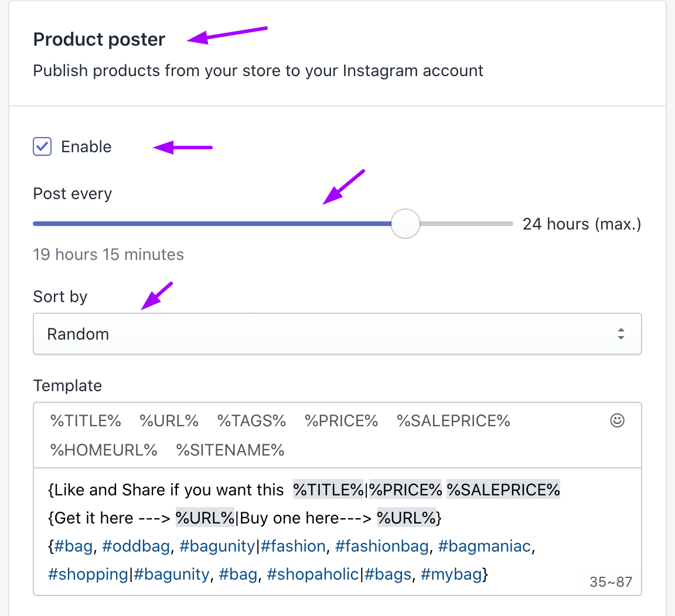
Task: Insert the %SITENAME% template tag
Action: point(230,450)
